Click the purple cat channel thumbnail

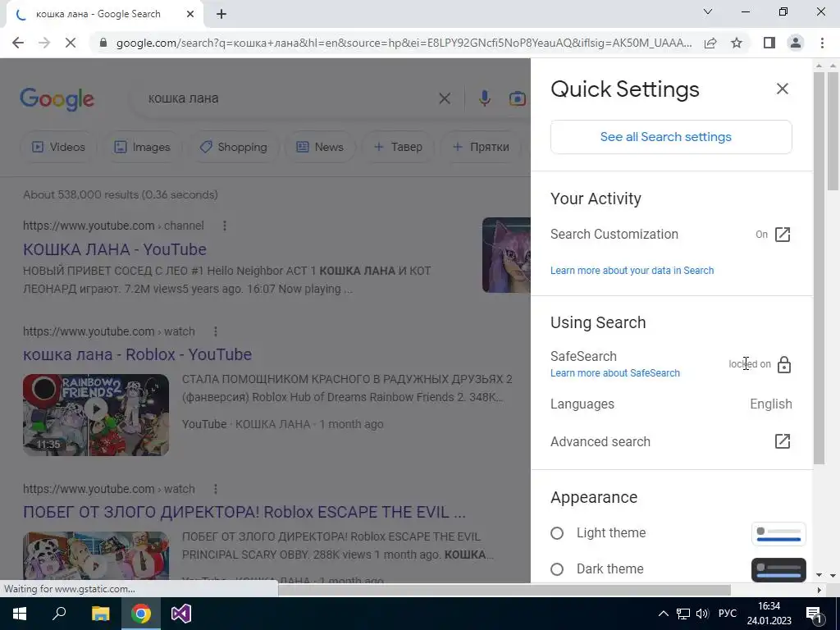coord(506,255)
